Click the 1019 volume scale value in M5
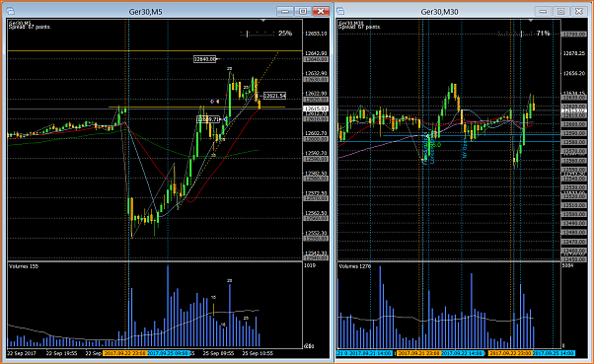The width and height of the screenshot is (594, 364). [x=310, y=266]
